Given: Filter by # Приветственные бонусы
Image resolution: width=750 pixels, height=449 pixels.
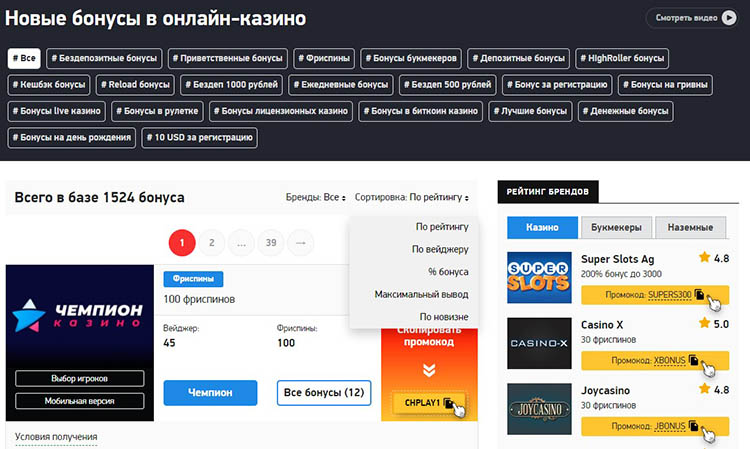Looking at the screenshot, I should tap(228, 58).
